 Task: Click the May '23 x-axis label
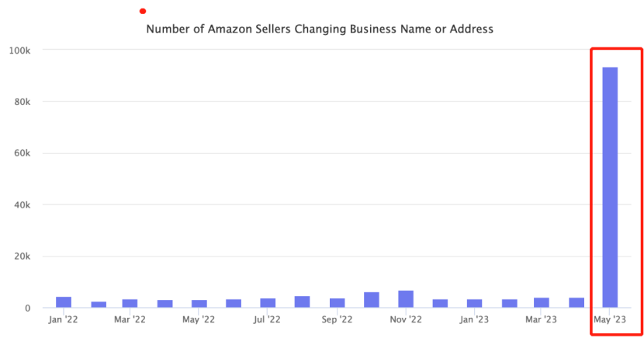click(610, 319)
